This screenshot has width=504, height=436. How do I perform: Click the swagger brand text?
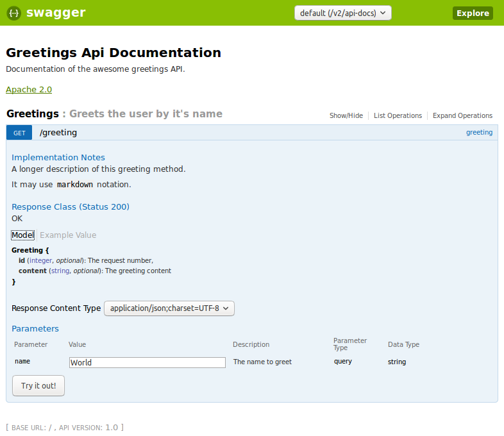click(56, 13)
